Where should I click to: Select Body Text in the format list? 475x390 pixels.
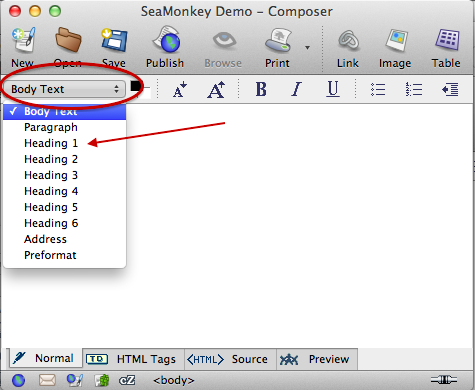pos(64,111)
